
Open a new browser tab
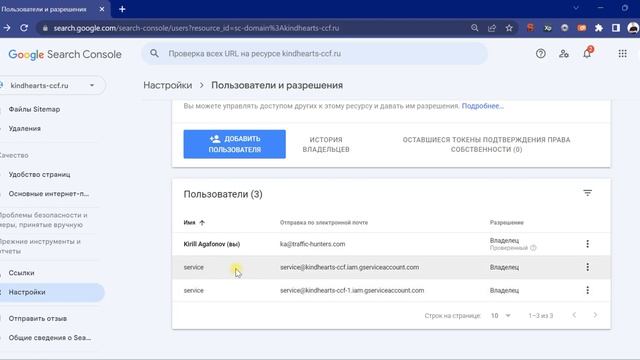pos(122,9)
